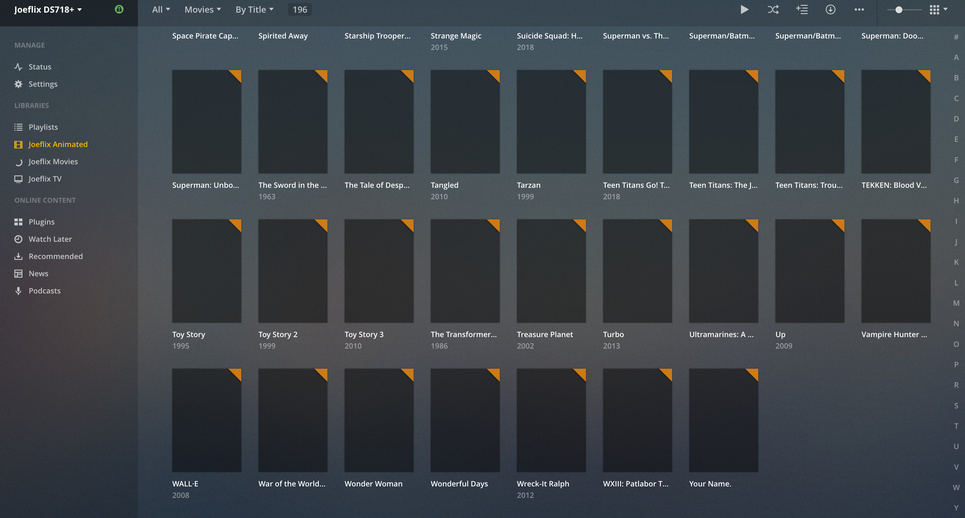Open the grid view mode dropdown
The width and height of the screenshot is (965, 518).
[x=939, y=9]
